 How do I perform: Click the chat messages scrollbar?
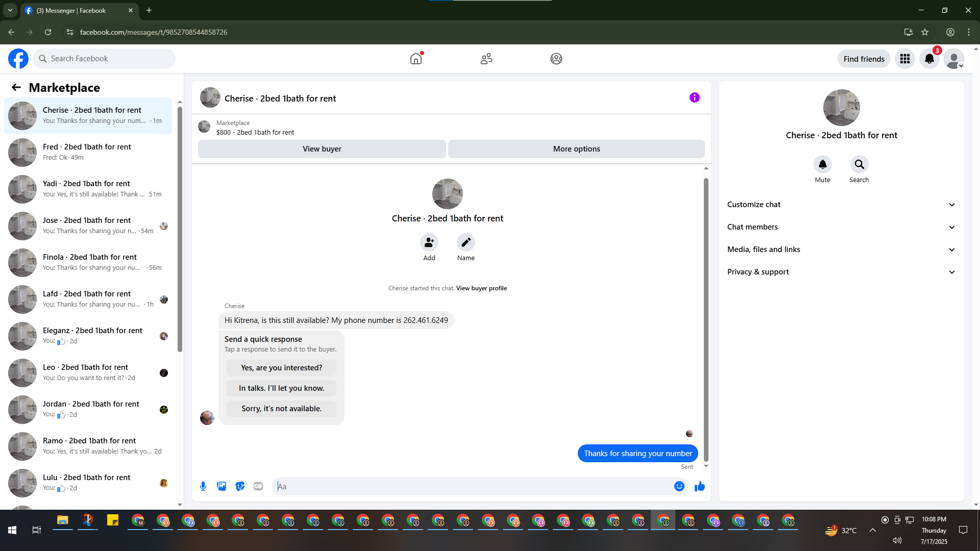(706, 319)
